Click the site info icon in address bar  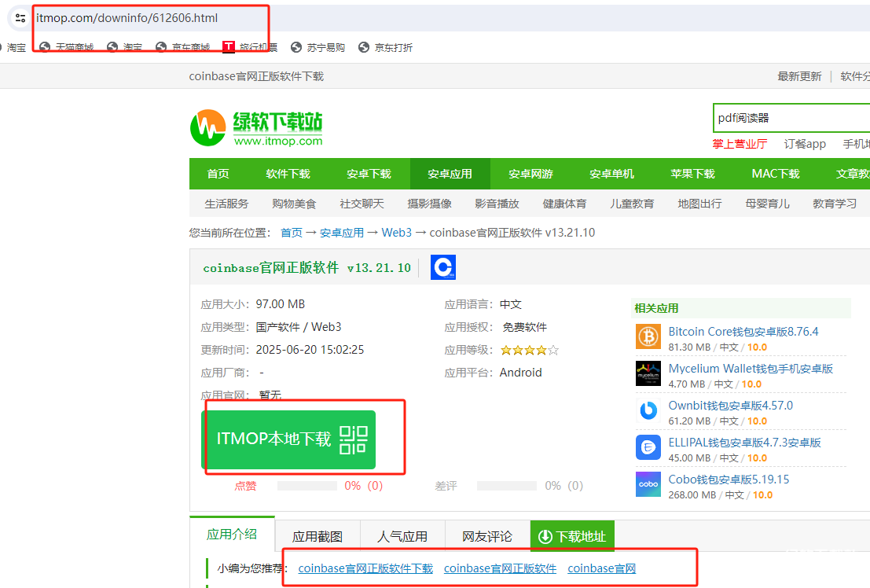pyautogui.click(x=20, y=18)
